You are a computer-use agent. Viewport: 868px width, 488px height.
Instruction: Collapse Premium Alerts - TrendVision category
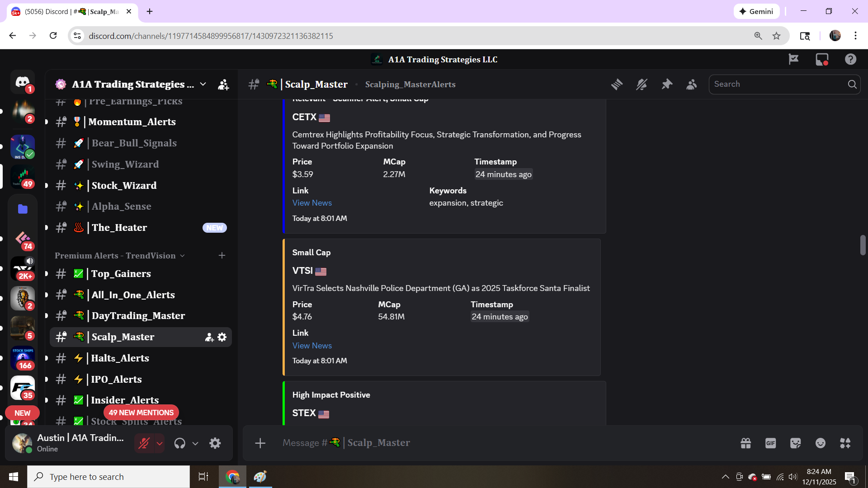[120, 256]
